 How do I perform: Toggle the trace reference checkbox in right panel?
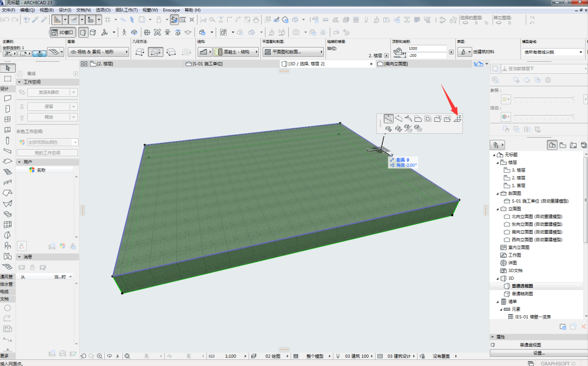coord(495,69)
